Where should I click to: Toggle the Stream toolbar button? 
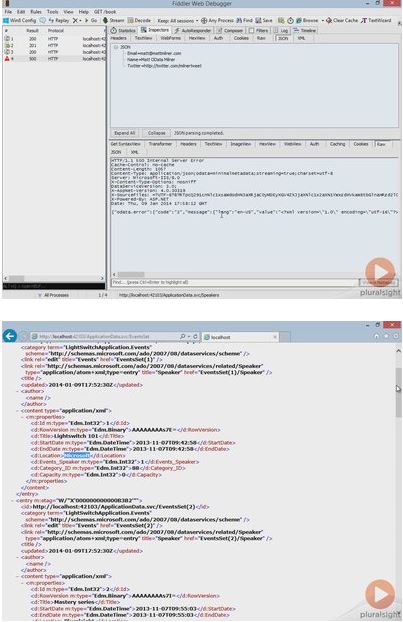(113, 20)
